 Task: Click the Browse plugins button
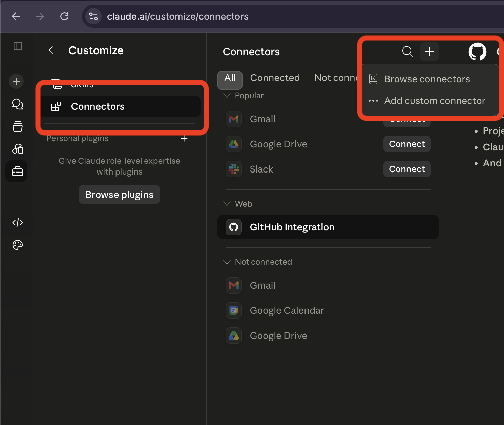pyautogui.click(x=119, y=195)
